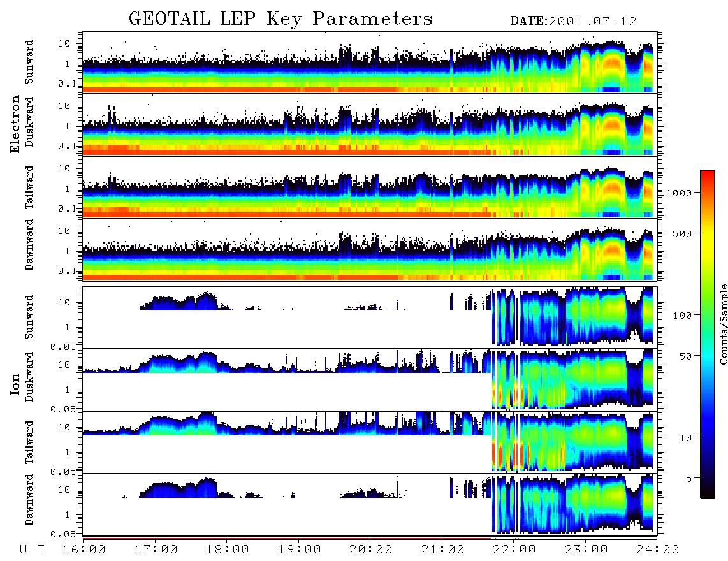This screenshot has width=728, height=561.
Task: Click the 500 colorbar tick value
Action: click(682, 233)
